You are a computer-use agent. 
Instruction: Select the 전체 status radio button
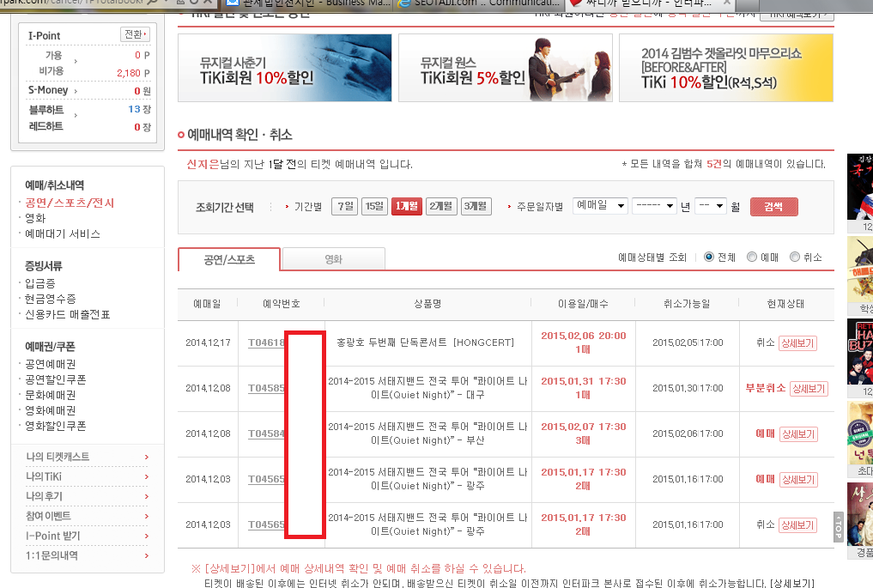click(x=709, y=257)
